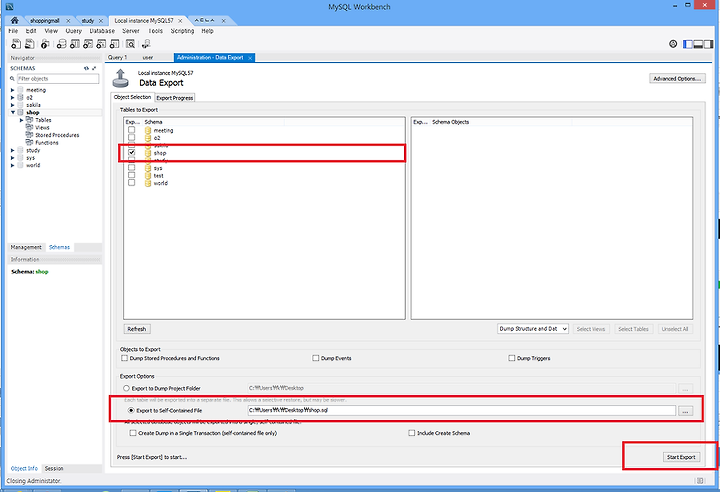Image resolution: width=720 pixels, height=492 pixels.
Task: Click the magnifier icon beside Filter objects
Action: (x=12, y=79)
